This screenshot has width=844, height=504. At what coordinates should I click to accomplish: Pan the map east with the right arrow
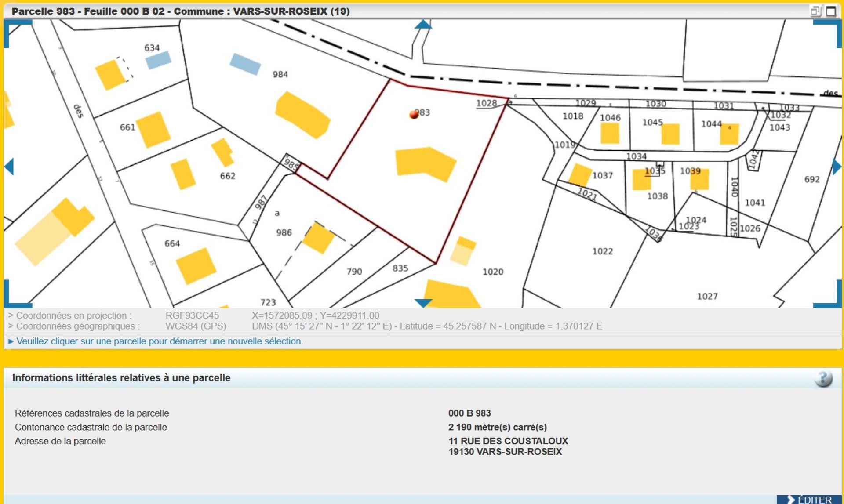click(836, 167)
